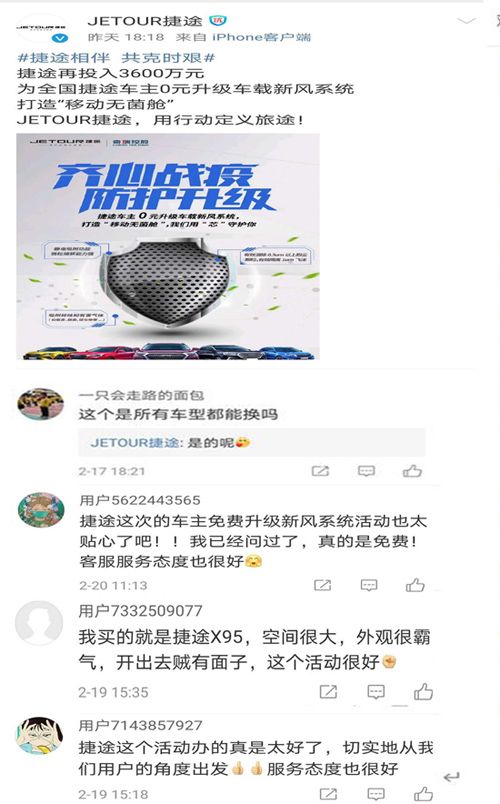Open the JETOUR捷途 profile name in header
Viewport: 500px width, 804px height.
point(145,21)
